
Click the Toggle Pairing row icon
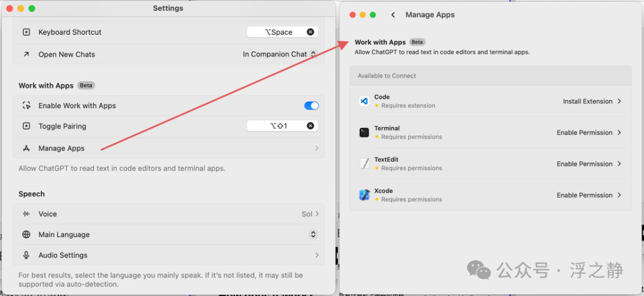[26, 126]
